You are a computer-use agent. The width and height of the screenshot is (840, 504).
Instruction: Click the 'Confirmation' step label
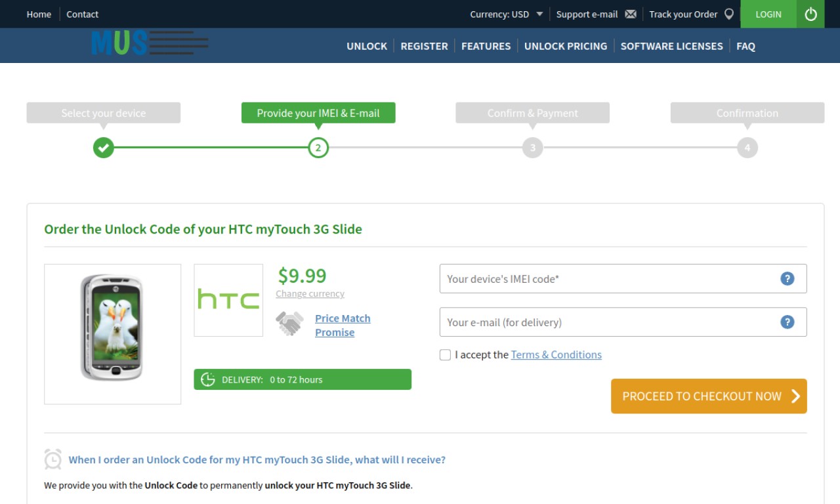pyautogui.click(x=747, y=113)
